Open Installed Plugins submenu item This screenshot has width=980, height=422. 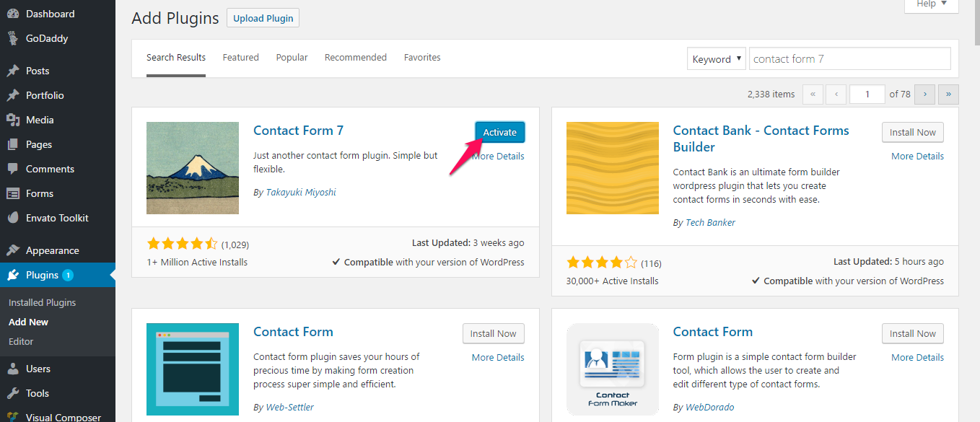(x=42, y=302)
